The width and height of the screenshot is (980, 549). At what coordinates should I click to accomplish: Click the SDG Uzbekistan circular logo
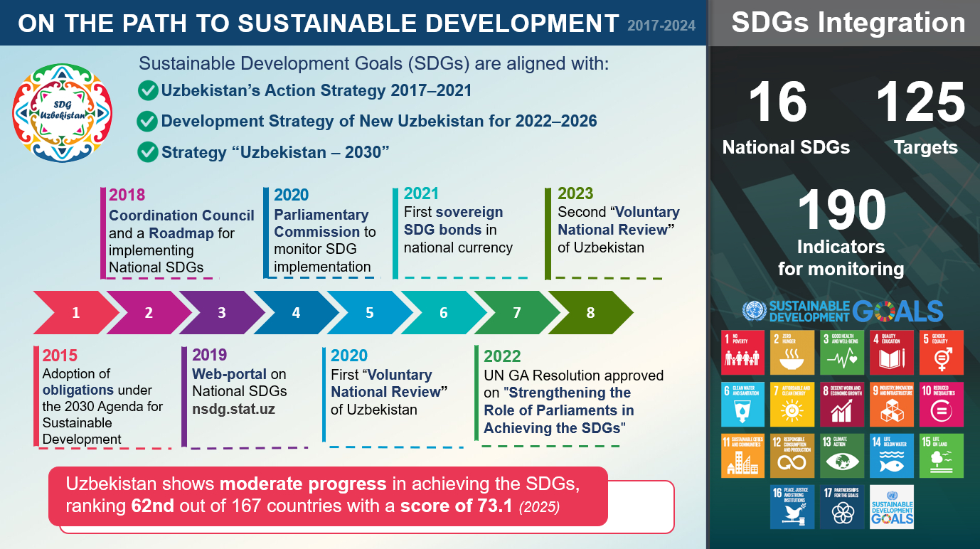pyautogui.click(x=63, y=112)
